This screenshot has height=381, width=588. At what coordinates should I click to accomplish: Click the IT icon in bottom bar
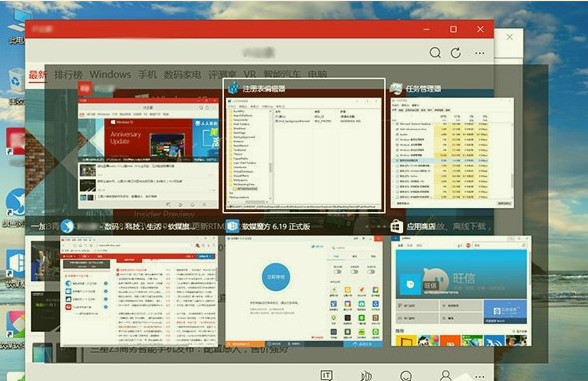point(327,375)
